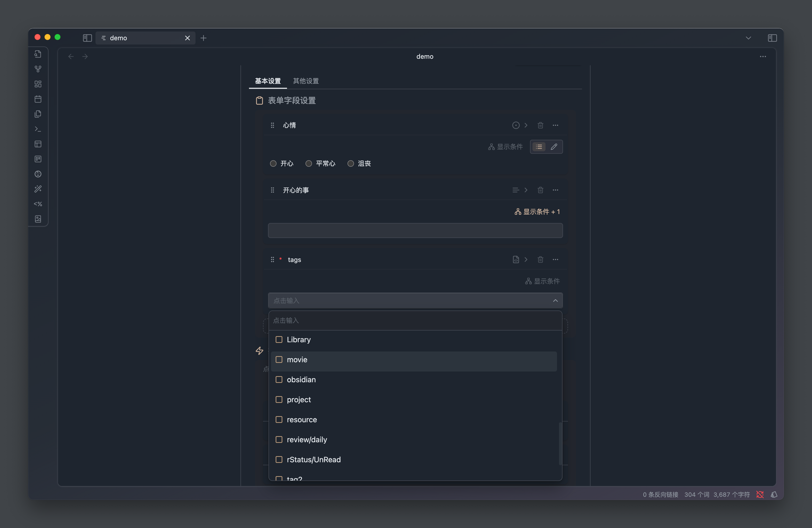Check the movie tag checkbox

click(279, 359)
